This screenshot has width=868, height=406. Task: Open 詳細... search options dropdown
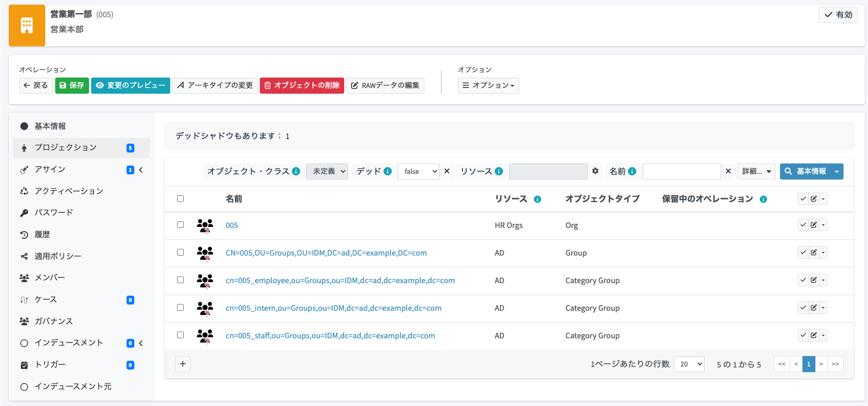[757, 171]
